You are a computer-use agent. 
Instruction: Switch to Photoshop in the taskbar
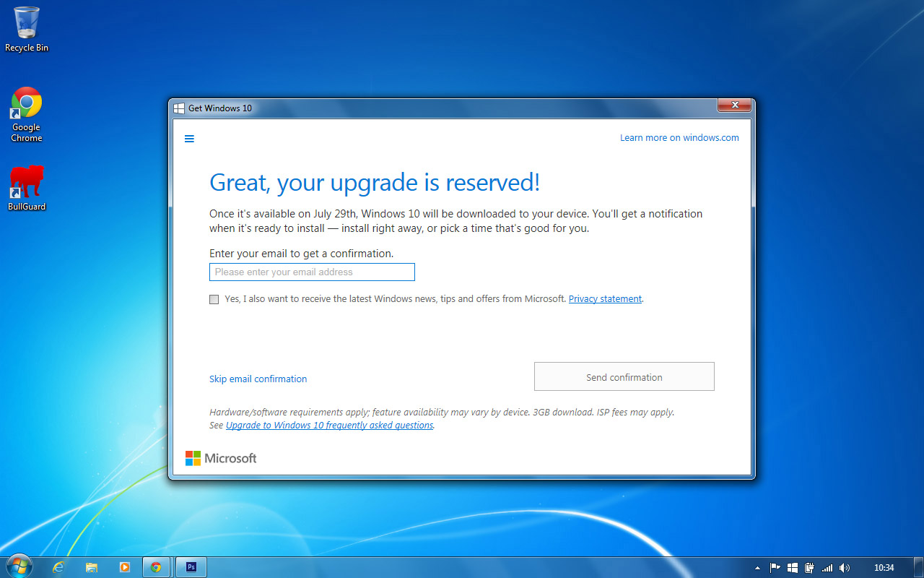click(191, 567)
